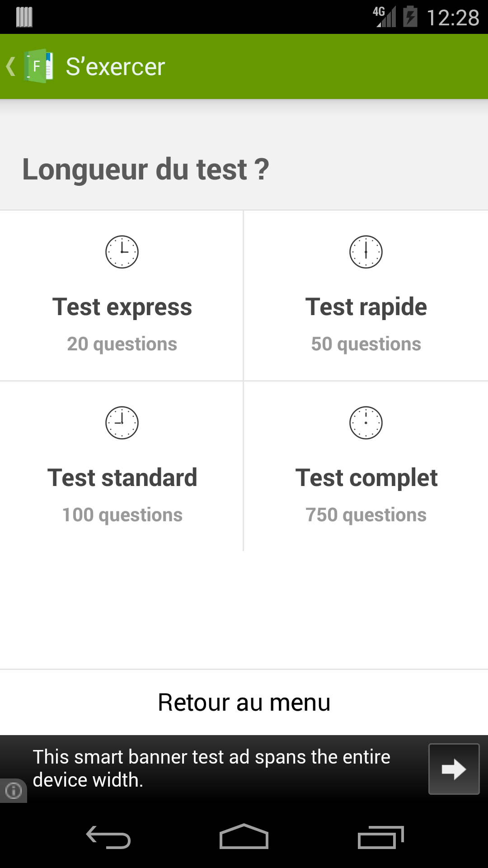Select the Test express label
Screen dimensions: 488x868
[x=122, y=307]
